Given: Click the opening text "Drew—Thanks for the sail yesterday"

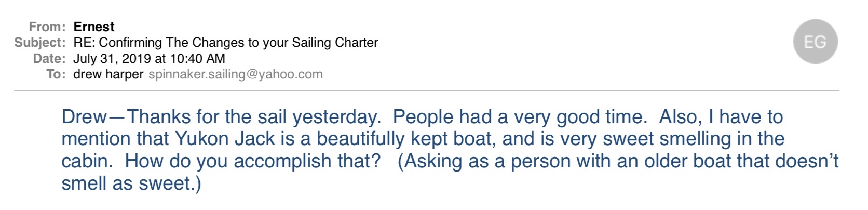Looking at the screenshot, I should pyautogui.click(x=220, y=117).
